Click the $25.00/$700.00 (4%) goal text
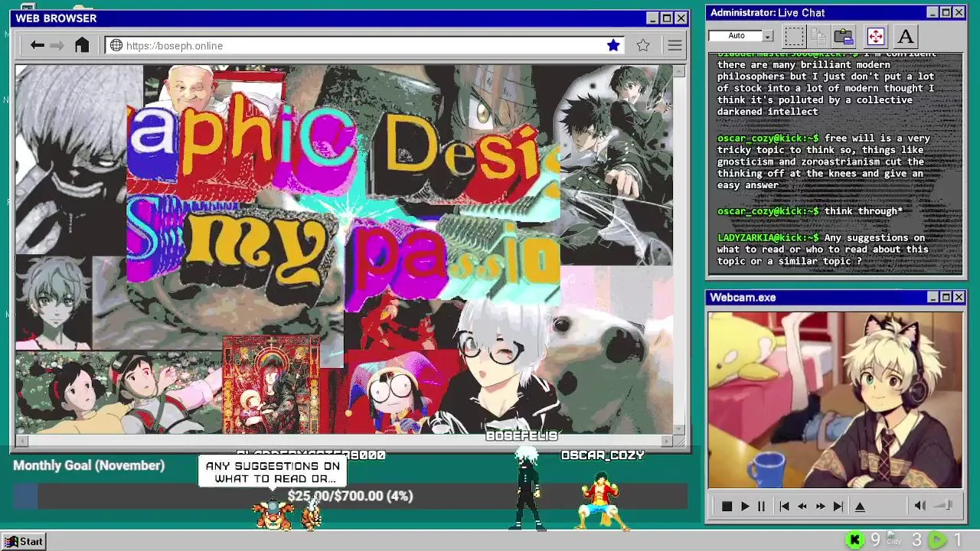Image resolution: width=980 pixels, height=551 pixels. coord(350,496)
